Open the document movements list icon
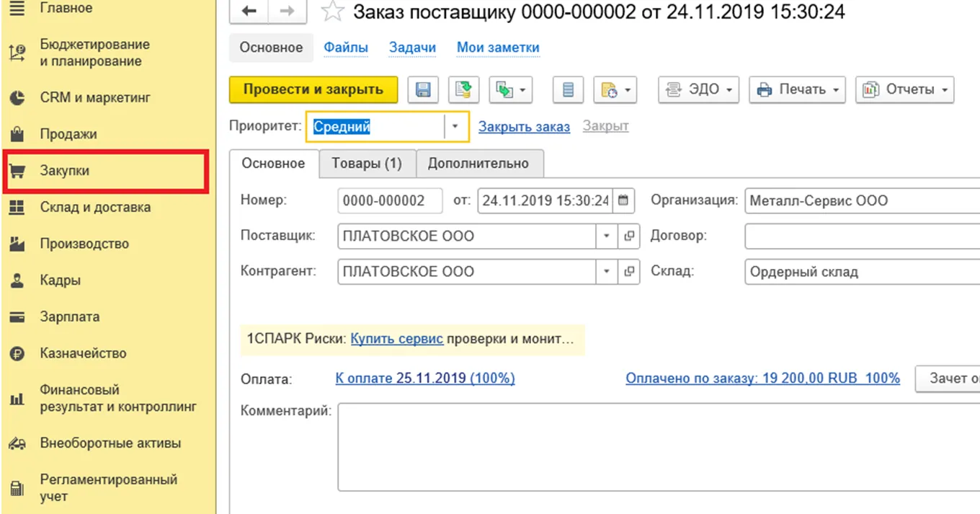The height and width of the screenshot is (514, 980). coord(568,90)
